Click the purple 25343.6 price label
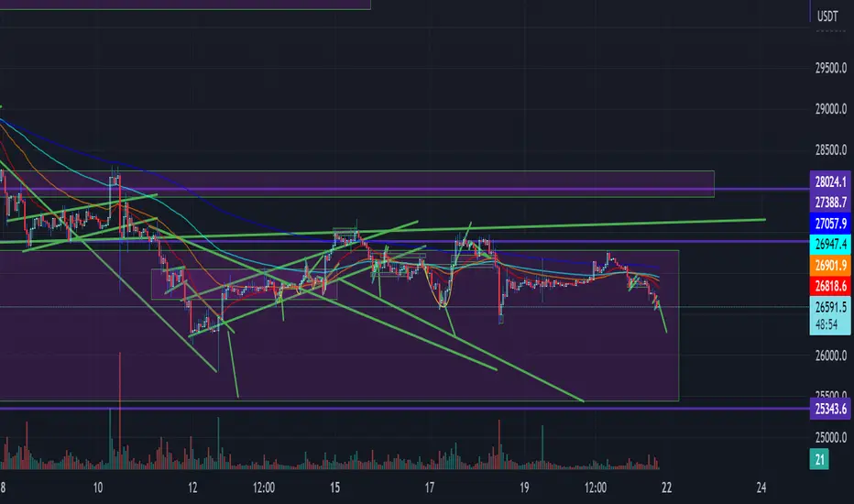 tap(830, 409)
